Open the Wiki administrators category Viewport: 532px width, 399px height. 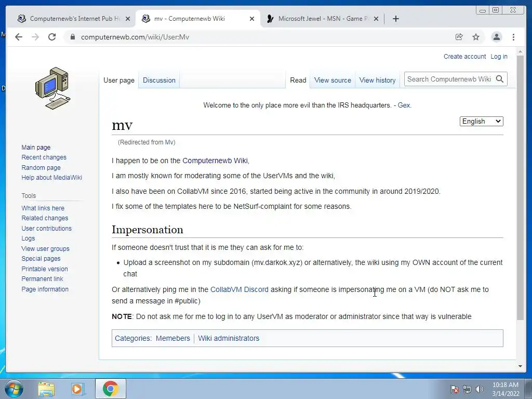229,338
